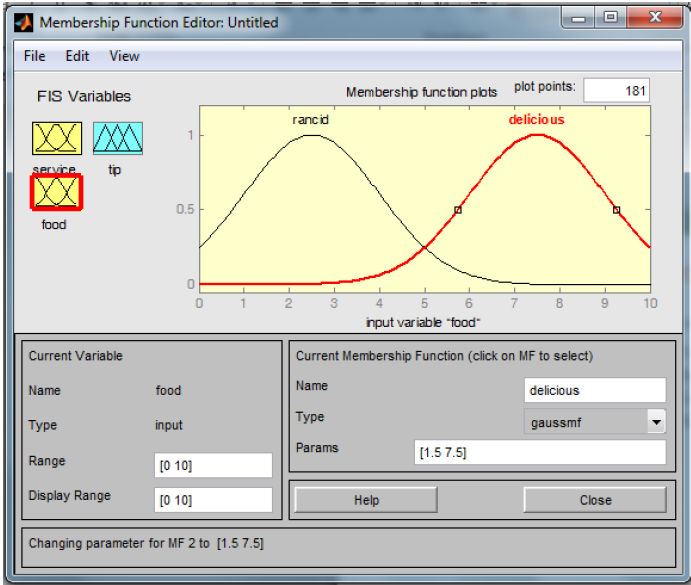Select the rancid membership function label
Image resolution: width=691 pixels, height=585 pixels.
tap(311, 119)
